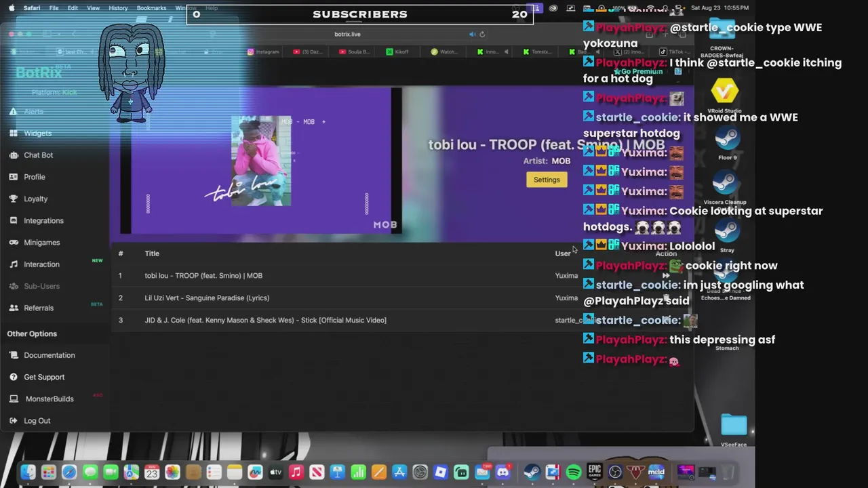The height and width of the screenshot is (488, 868).
Task: Switch to the Soulja B... tab
Action: tap(354, 52)
